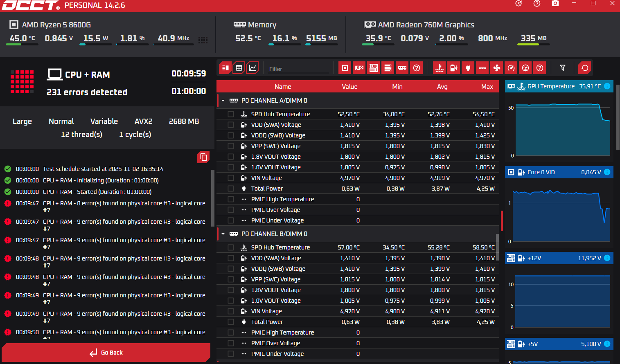Check the first SPD Hub Temperature checkbox

[x=231, y=114]
